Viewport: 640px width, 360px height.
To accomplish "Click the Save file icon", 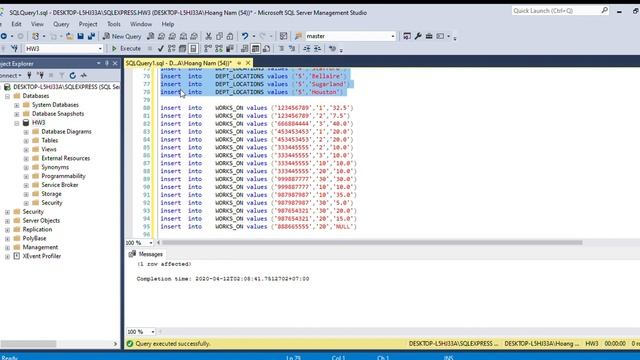I will (80, 36).
